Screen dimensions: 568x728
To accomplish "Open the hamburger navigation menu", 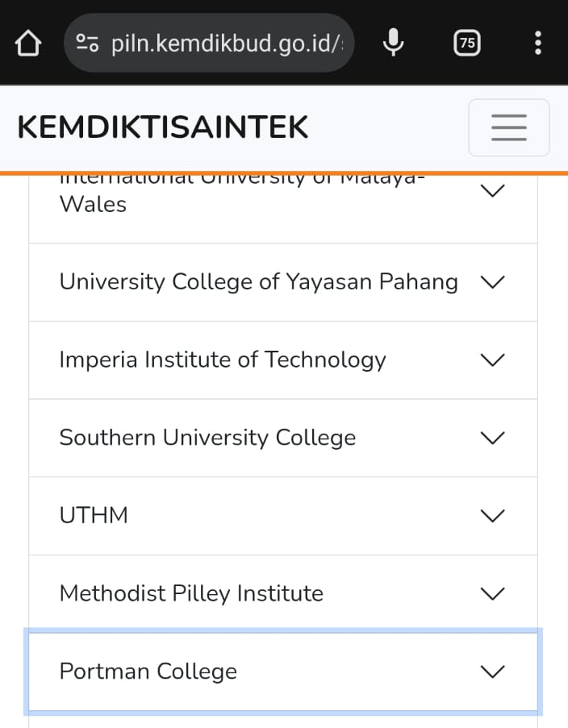I will 508,127.
